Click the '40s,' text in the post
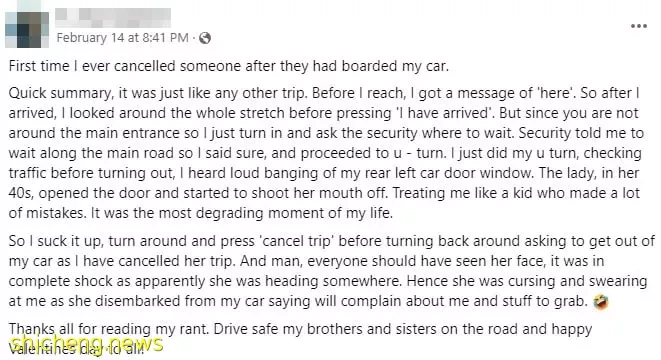661x360 pixels. (21, 193)
